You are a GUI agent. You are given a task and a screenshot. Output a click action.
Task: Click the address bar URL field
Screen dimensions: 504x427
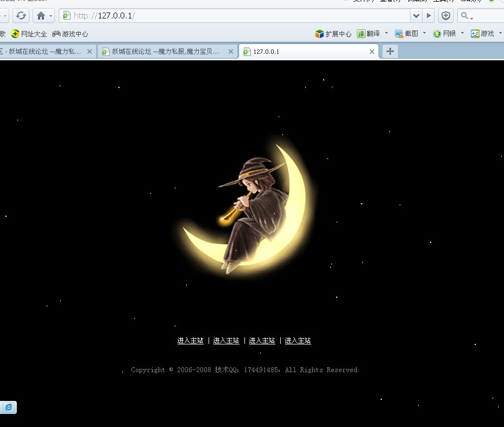[x=239, y=16]
